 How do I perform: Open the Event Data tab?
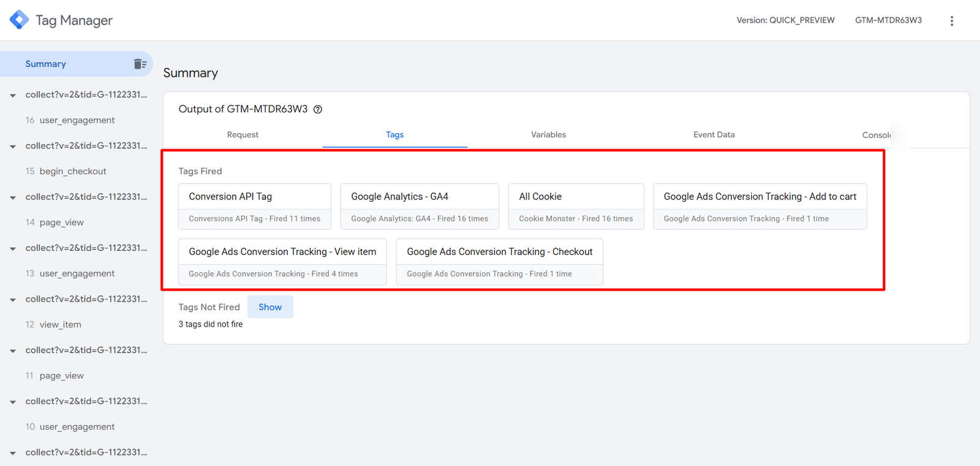point(714,135)
